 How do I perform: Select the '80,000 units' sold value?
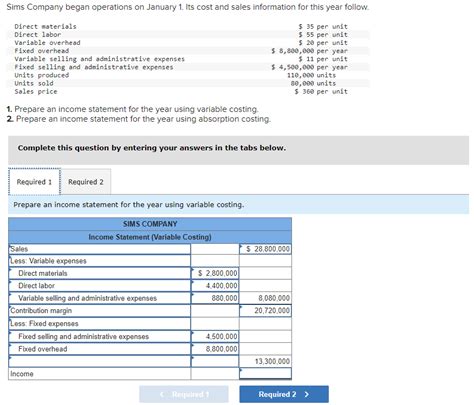[313, 83]
